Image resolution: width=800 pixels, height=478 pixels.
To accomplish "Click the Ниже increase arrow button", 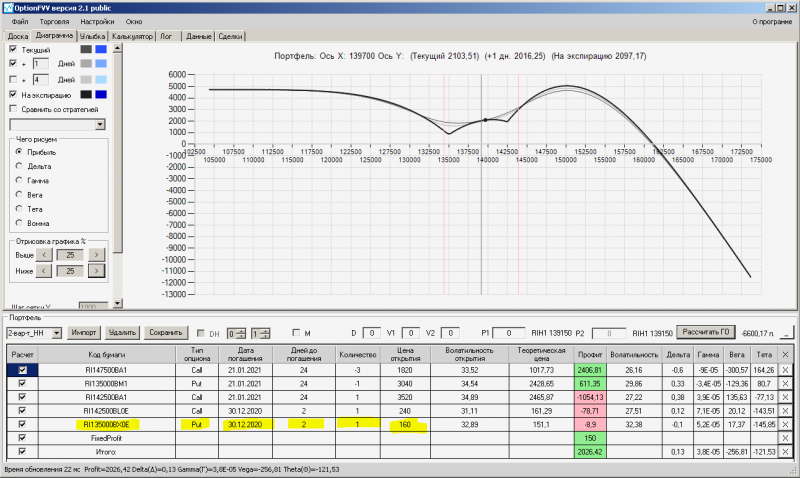I will tap(96, 271).
